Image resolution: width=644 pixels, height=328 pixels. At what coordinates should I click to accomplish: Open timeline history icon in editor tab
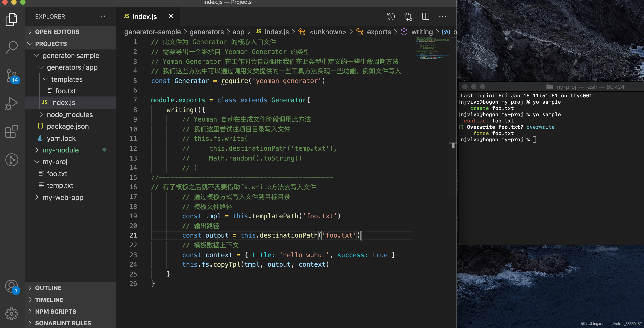[x=391, y=16]
